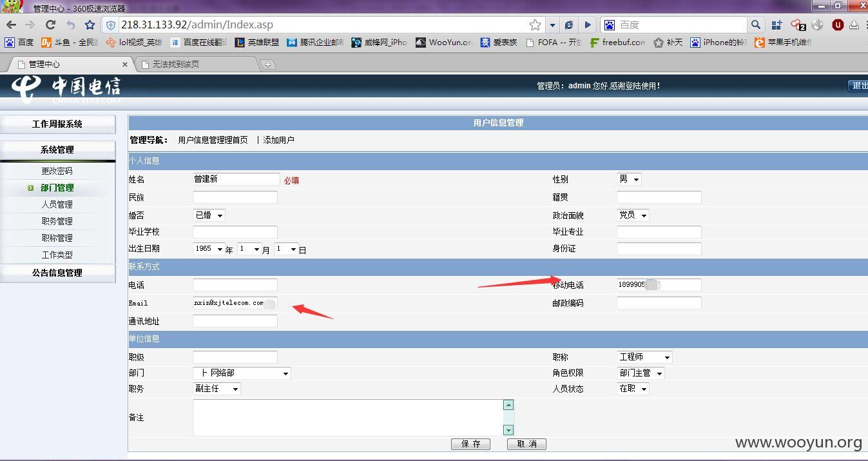Open the 婚否 dropdown showing 已婚
The width and height of the screenshot is (868, 461).
tap(209, 215)
